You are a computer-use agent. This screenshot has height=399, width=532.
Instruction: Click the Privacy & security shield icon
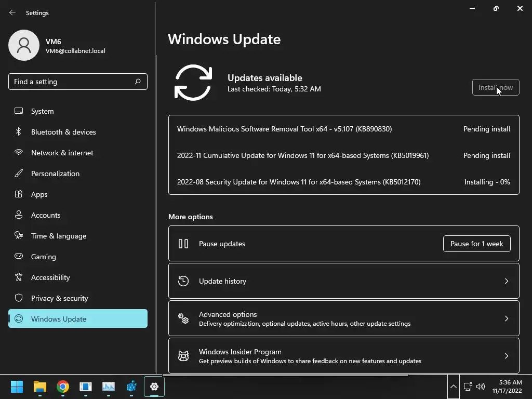(19, 298)
